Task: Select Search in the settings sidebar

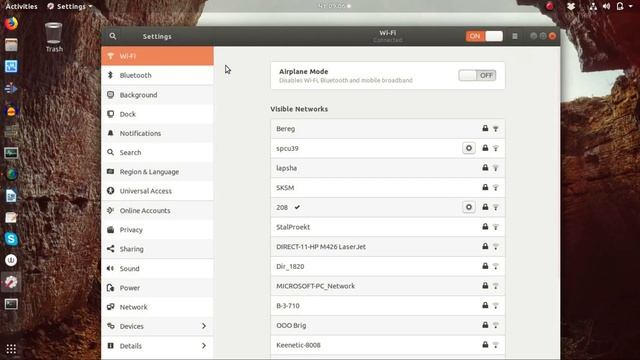Action: coord(158,152)
